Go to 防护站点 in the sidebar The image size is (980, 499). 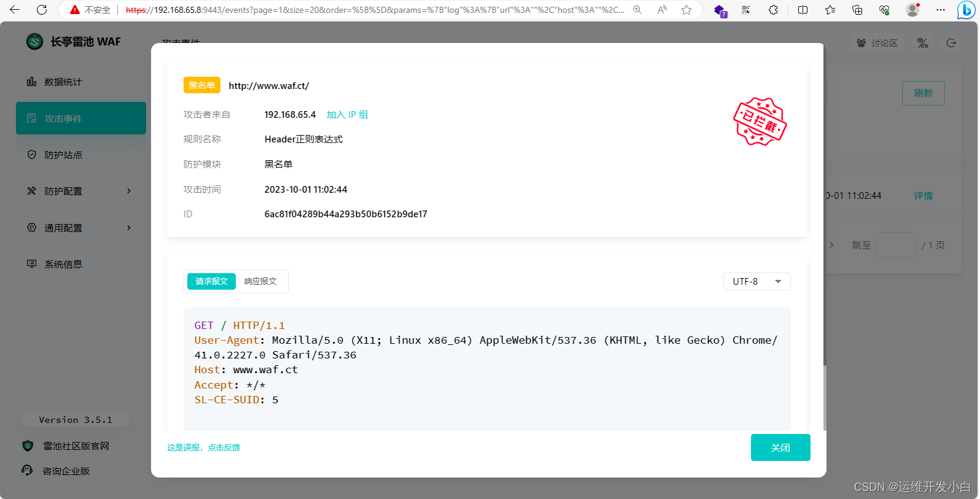click(x=81, y=155)
